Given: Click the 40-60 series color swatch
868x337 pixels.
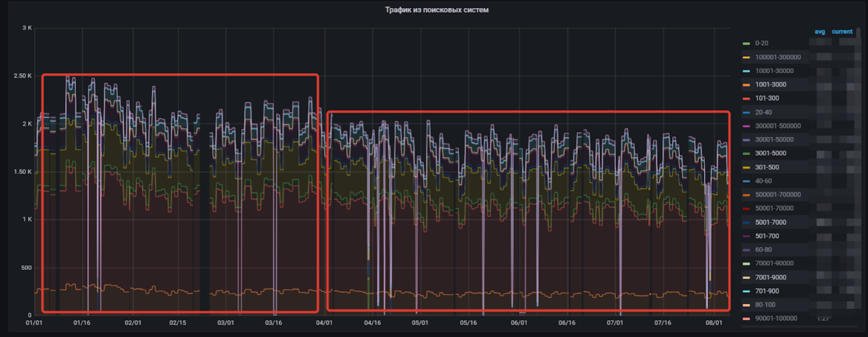Looking at the screenshot, I should 745,181.
